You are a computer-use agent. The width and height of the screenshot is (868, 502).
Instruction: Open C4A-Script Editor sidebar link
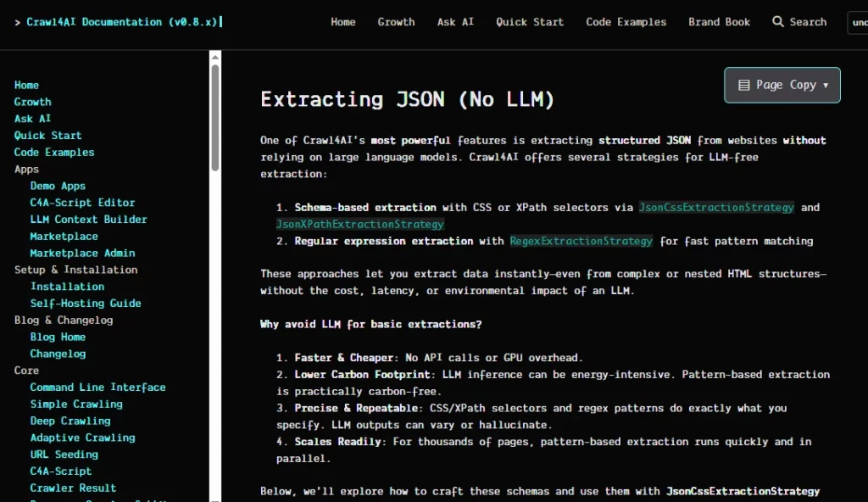click(x=82, y=202)
